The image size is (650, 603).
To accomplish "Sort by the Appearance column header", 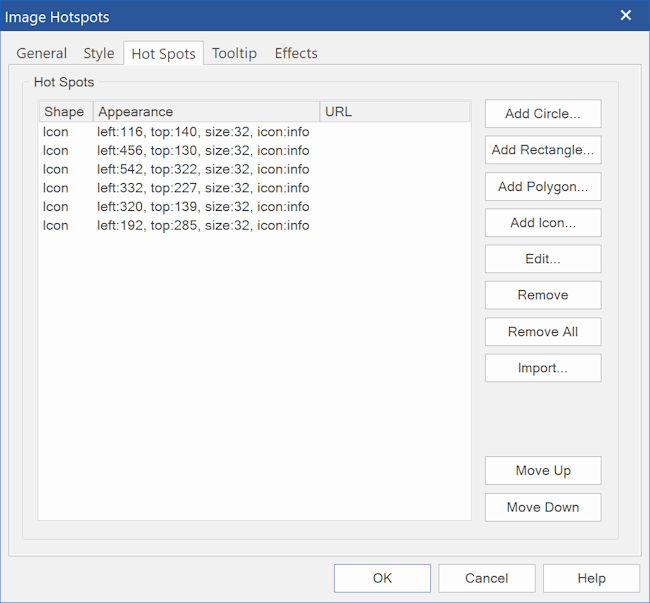I will (x=206, y=112).
